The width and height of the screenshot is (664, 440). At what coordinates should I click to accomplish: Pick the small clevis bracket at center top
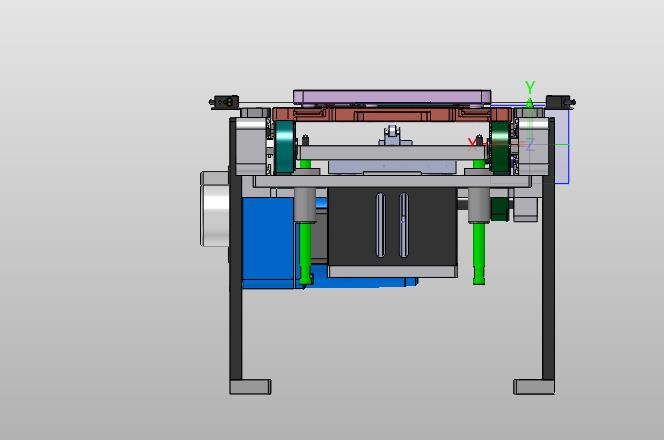pyautogui.click(x=395, y=136)
